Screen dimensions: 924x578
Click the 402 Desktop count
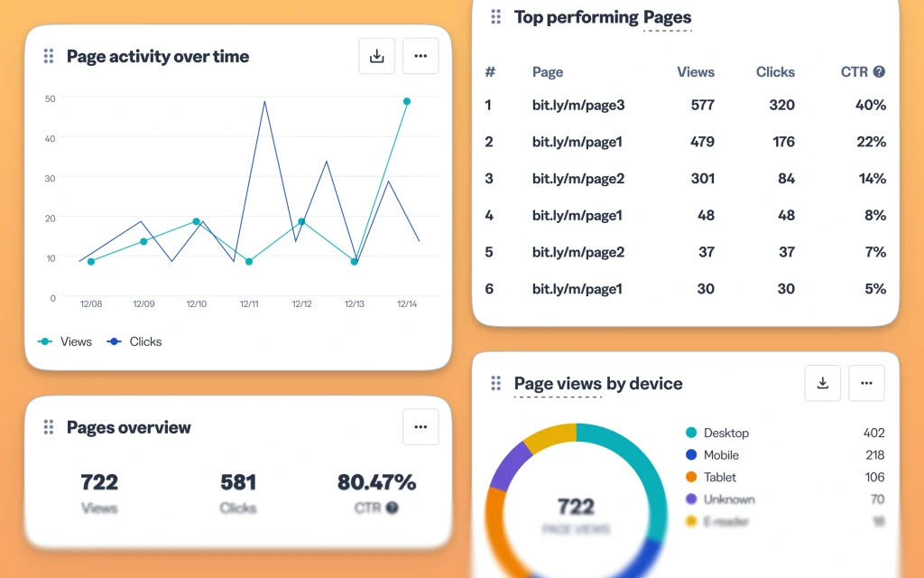[873, 433]
